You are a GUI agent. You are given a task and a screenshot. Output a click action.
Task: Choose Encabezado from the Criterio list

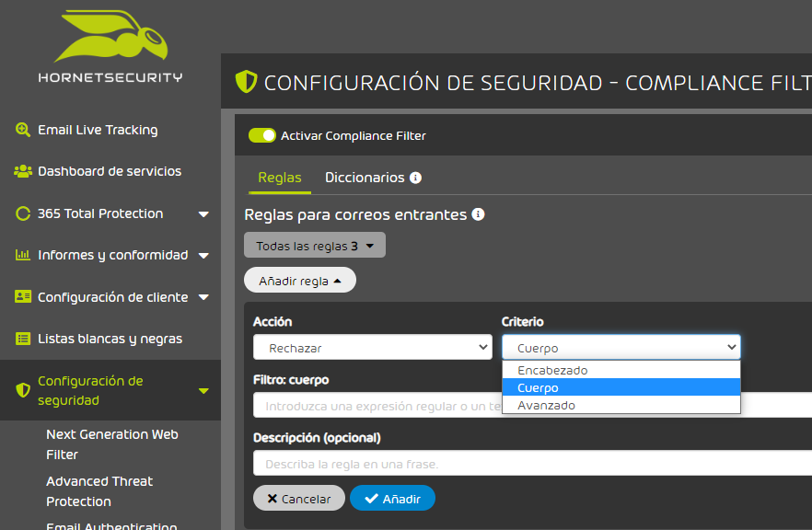tap(621, 370)
